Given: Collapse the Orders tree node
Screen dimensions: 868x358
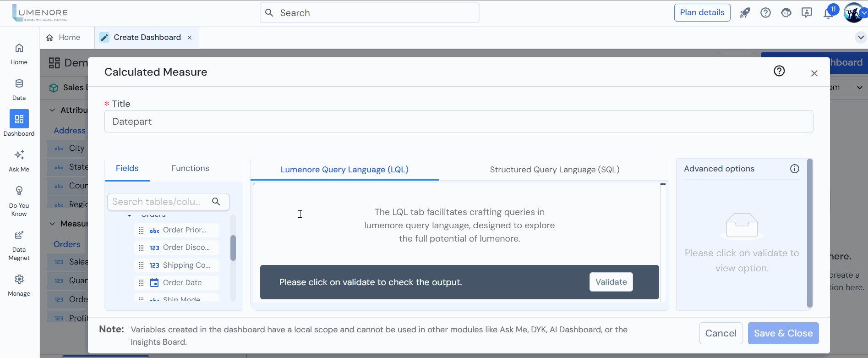Looking at the screenshot, I should (130, 215).
